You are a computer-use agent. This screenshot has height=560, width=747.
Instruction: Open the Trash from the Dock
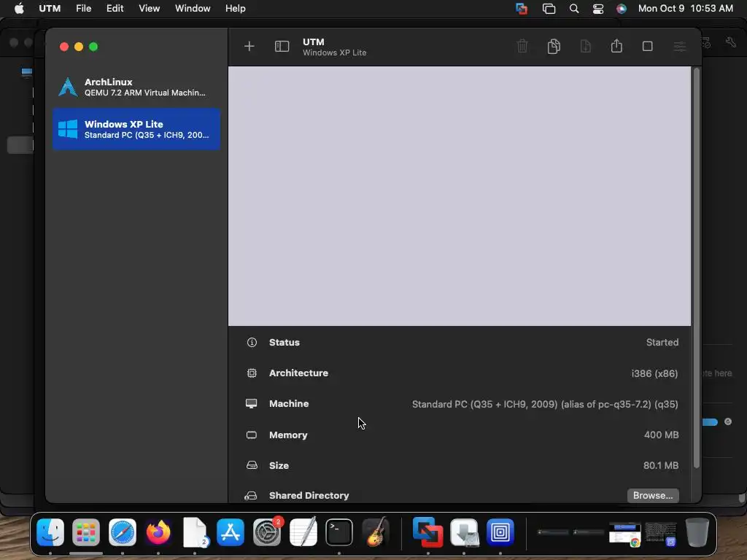[x=697, y=532]
